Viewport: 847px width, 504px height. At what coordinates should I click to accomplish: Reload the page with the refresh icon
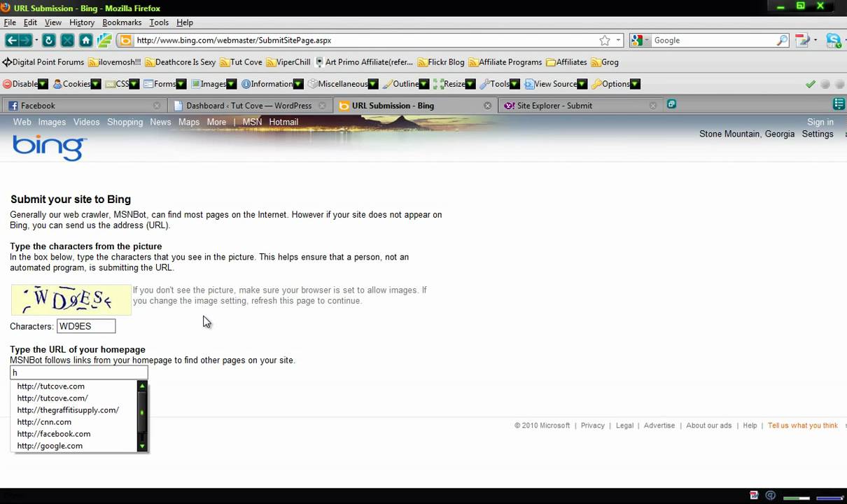[x=48, y=41]
